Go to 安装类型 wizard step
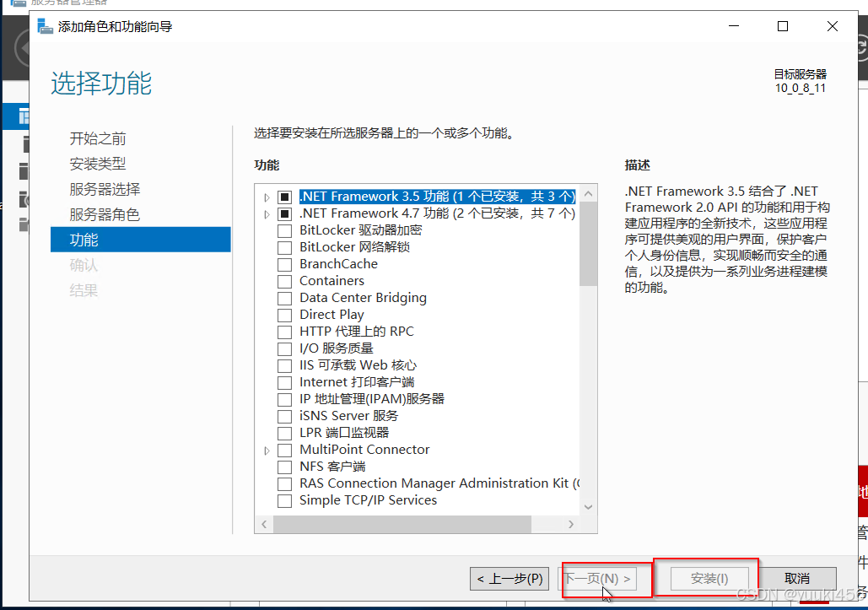The width and height of the screenshot is (868, 610). coord(98,164)
